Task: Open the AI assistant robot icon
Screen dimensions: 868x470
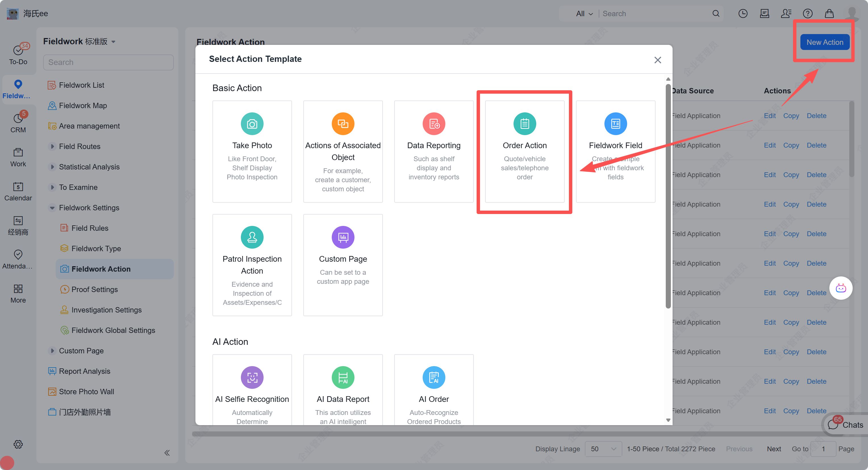Action: click(840, 288)
